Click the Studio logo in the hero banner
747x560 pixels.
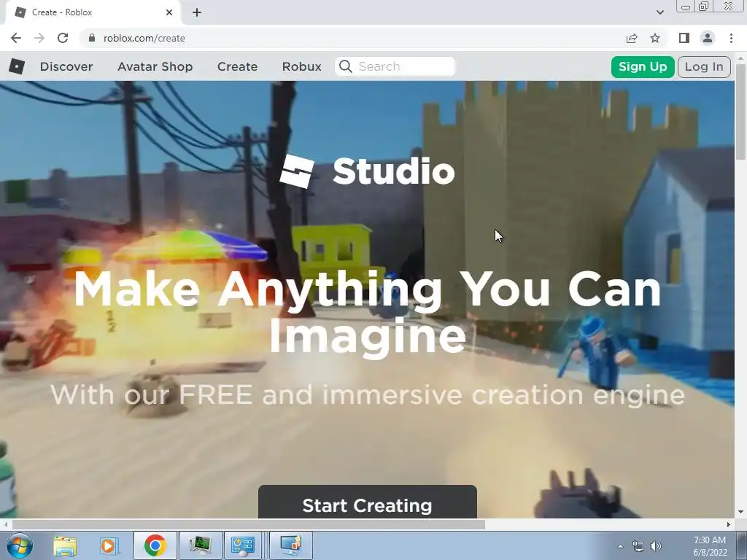368,171
